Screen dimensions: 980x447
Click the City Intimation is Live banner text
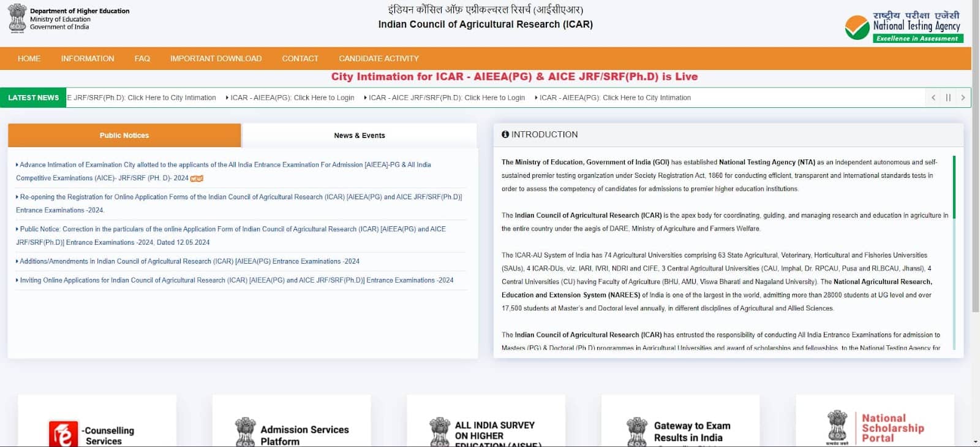click(x=514, y=77)
